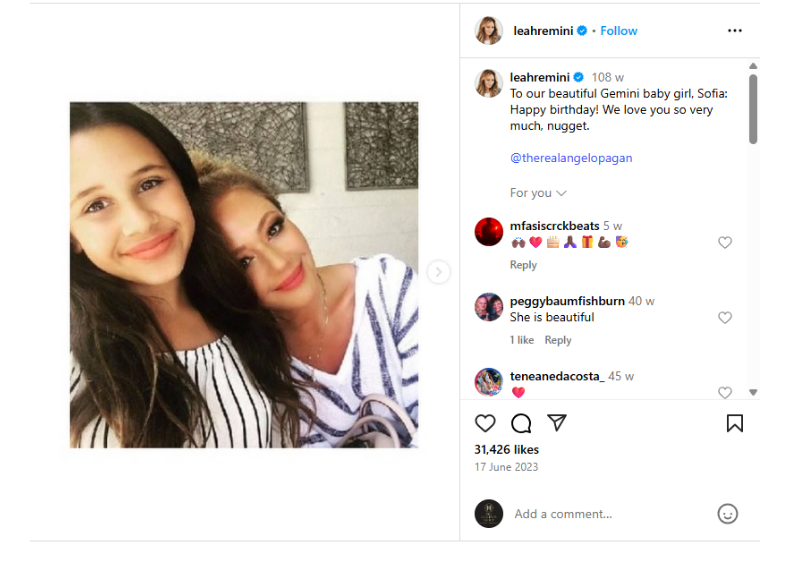The image size is (786, 580).
Task: Save the post with the bookmark icon
Action: [x=734, y=423]
